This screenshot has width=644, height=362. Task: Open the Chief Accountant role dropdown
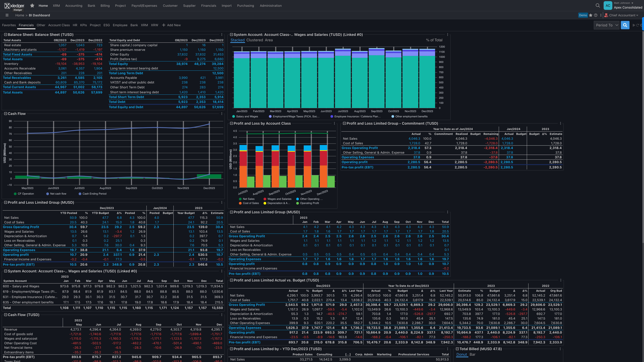pos(622,15)
